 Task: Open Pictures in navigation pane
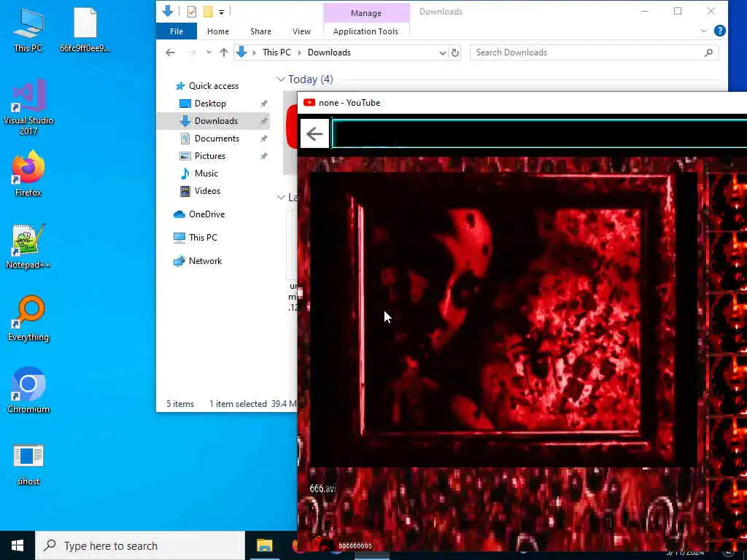(x=209, y=156)
